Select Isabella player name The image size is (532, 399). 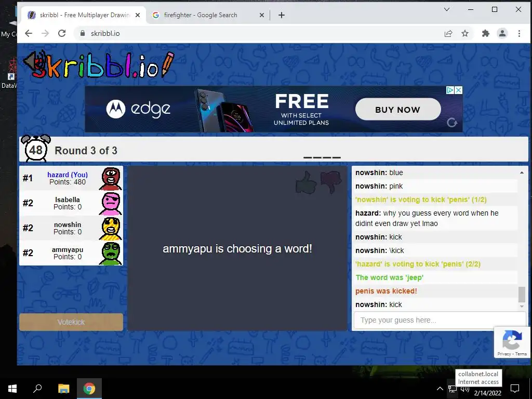pos(68,200)
